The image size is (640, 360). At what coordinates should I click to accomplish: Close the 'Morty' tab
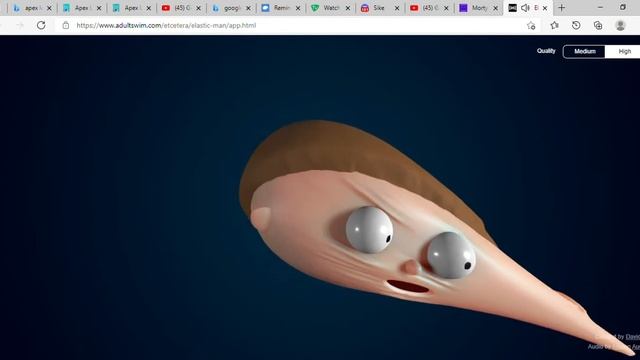(496, 8)
